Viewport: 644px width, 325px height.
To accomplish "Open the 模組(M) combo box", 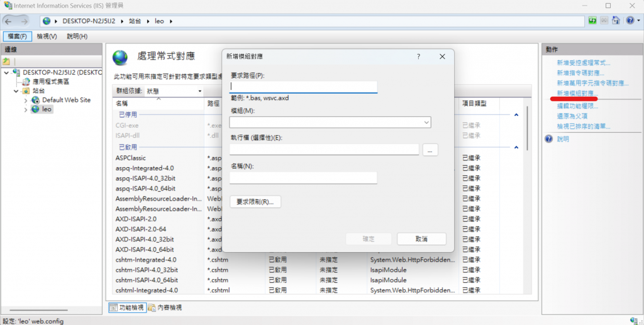I will (x=330, y=123).
